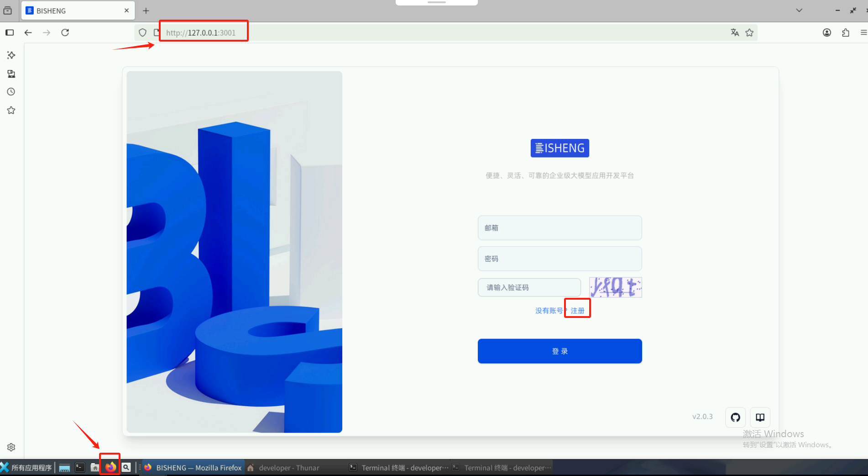The height and width of the screenshot is (476, 868).
Task: Open the tracking protection shield icon
Action: [x=142, y=32]
